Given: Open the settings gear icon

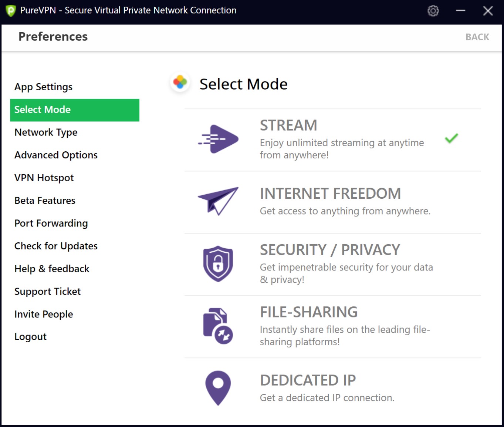Looking at the screenshot, I should click(x=433, y=11).
